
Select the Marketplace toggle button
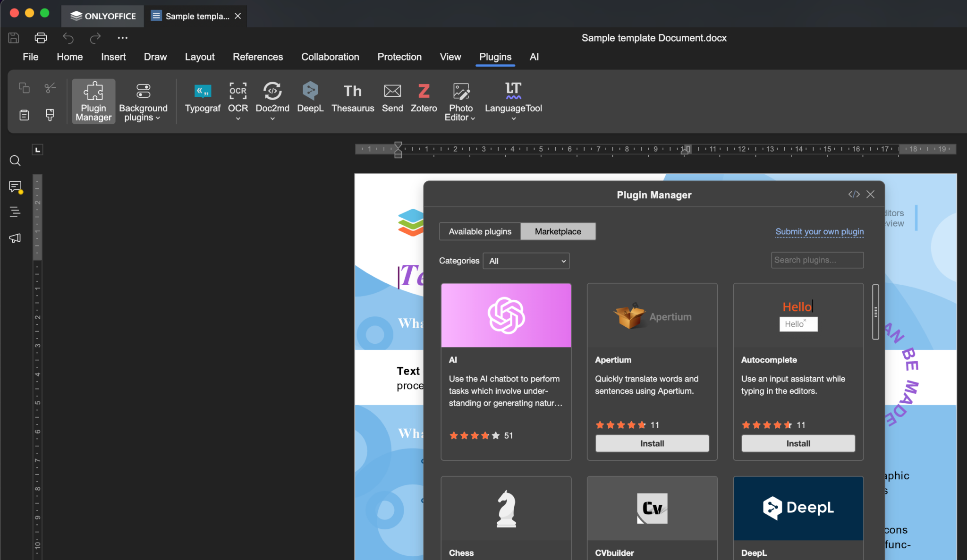pos(558,231)
